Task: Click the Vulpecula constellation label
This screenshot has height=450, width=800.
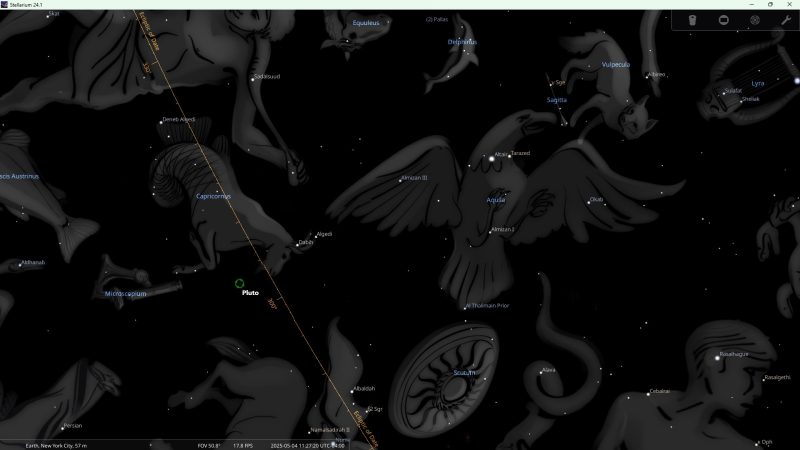Action: 616,65
